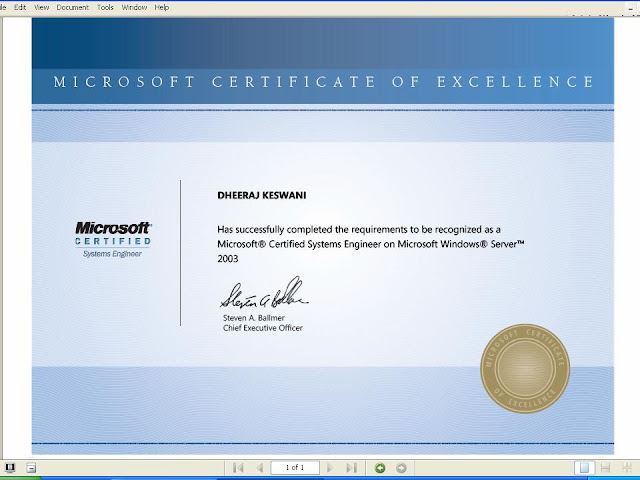The height and width of the screenshot is (480, 640).
Task: Click the Windows Start button on taskbar
Action: pyautogui.click(x=20, y=478)
